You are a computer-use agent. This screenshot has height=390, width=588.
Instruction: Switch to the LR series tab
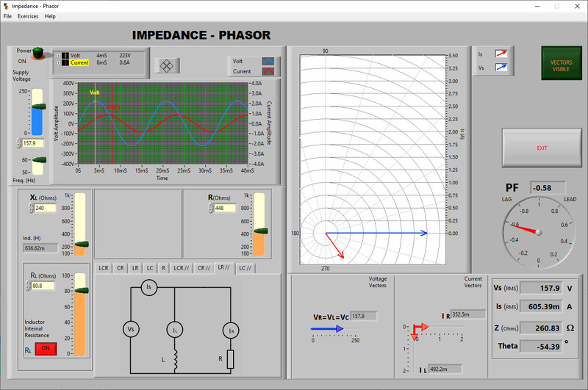(135, 268)
